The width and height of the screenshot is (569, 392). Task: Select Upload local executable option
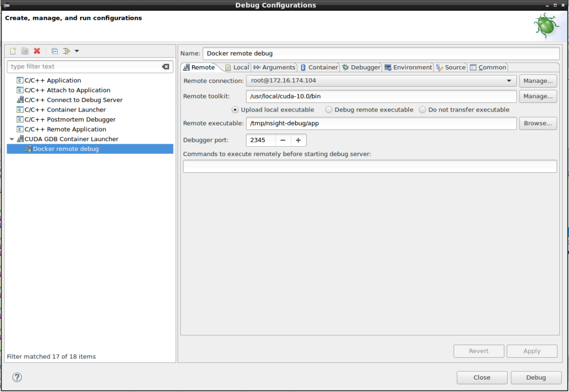point(235,110)
